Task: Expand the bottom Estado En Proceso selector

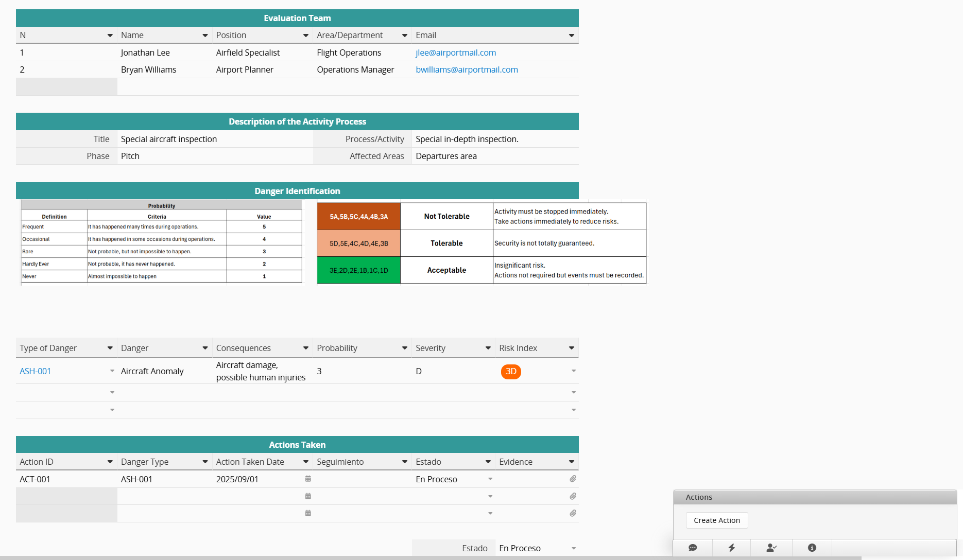Action: 574,549
